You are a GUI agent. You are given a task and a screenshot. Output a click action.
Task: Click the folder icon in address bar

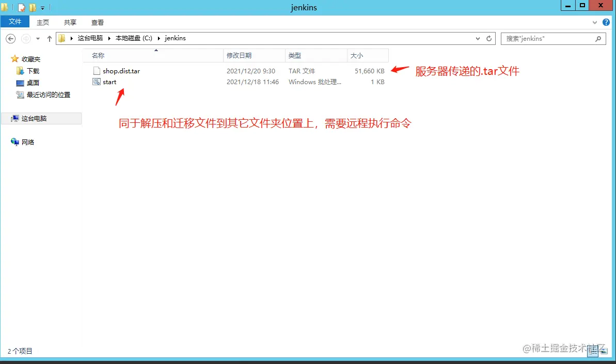click(61, 38)
